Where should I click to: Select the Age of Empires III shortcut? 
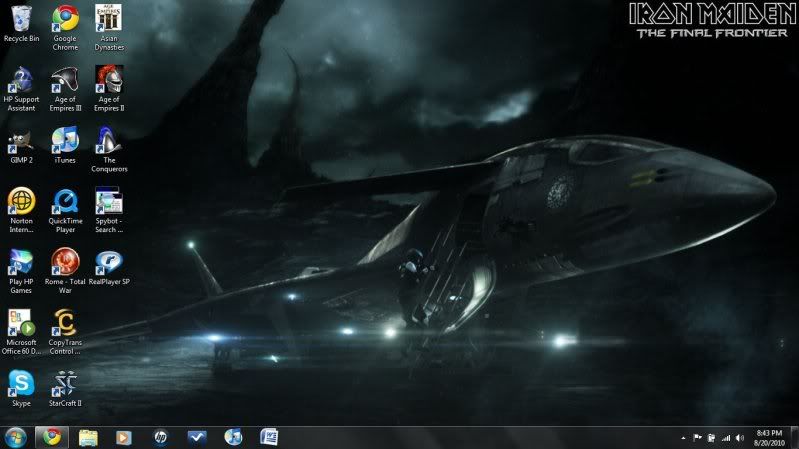65,88
